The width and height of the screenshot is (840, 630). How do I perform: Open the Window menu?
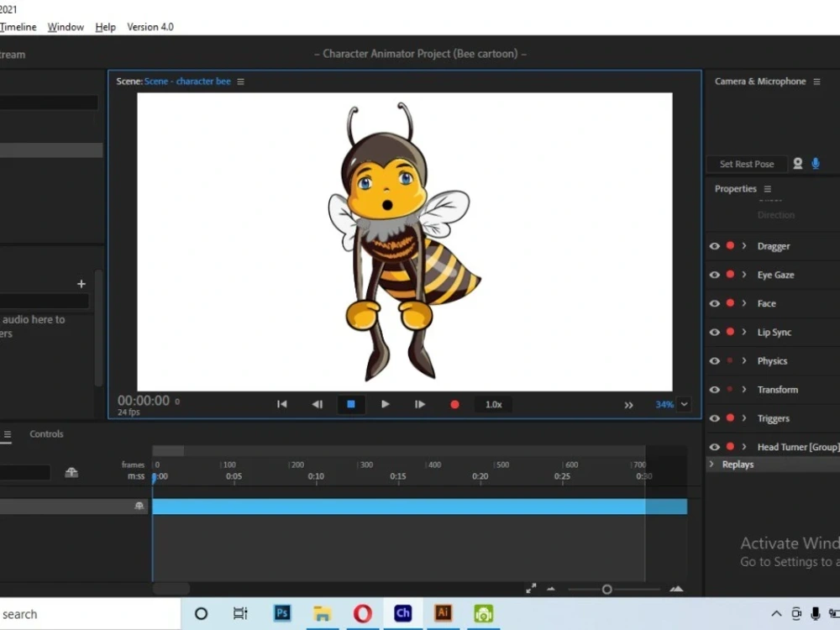(66, 27)
